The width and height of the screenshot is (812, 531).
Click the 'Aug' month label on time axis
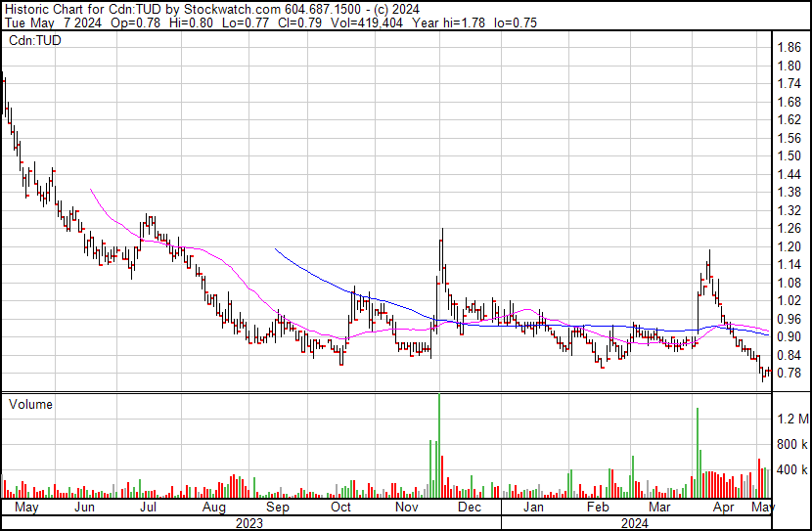click(214, 508)
